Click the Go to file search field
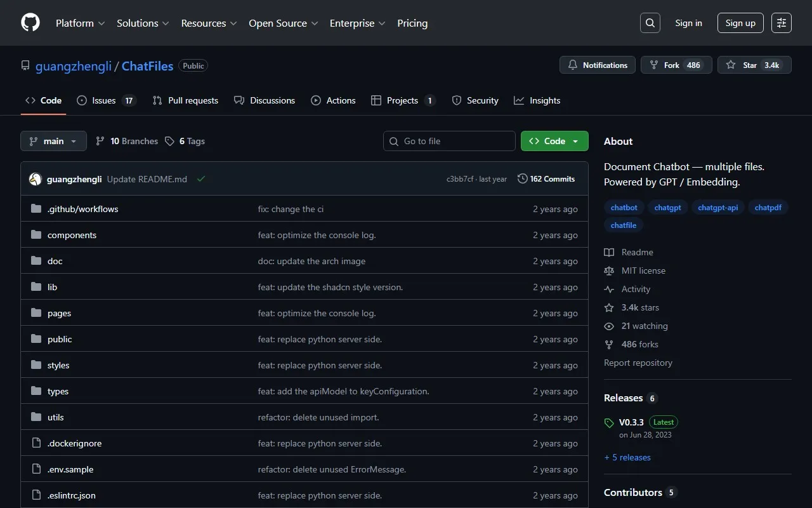This screenshot has height=508, width=812. 449,141
